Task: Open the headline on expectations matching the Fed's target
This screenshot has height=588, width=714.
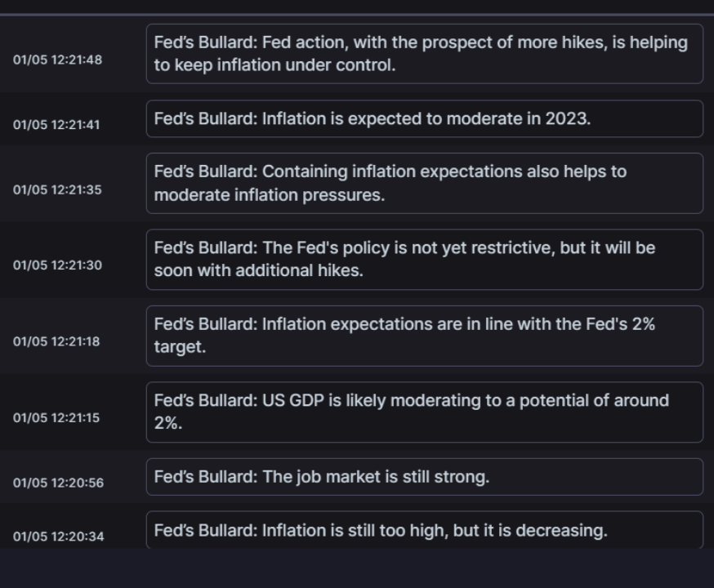Action: click(424, 336)
